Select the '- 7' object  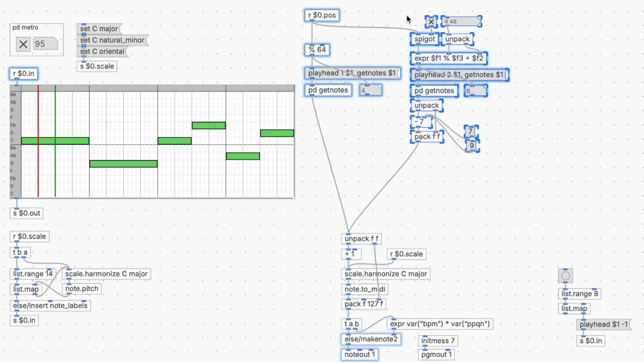tap(422, 122)
